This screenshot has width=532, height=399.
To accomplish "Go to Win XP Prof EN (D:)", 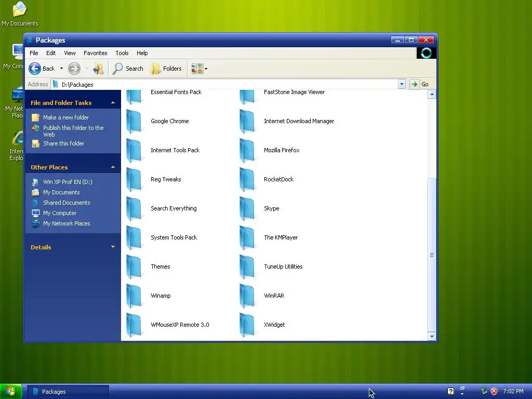I will [x=68, y=182].
